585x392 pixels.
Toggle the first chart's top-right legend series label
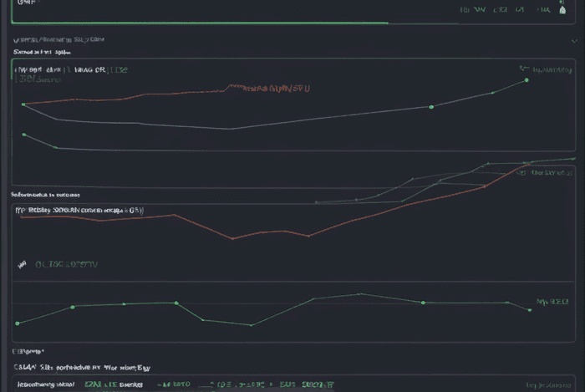click(548, 69)
